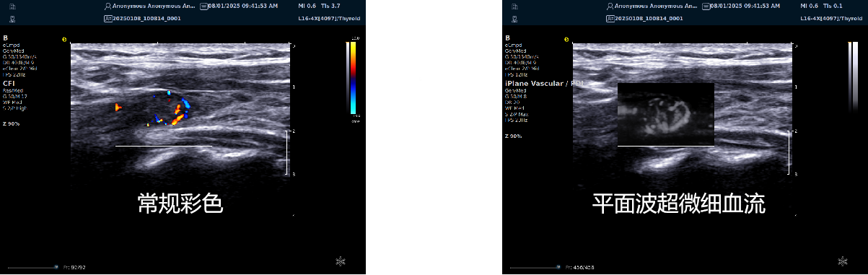Click the snowflake icon in right panel
The image size is (868, 275).
pyautogui.click(x=842, y=260)
